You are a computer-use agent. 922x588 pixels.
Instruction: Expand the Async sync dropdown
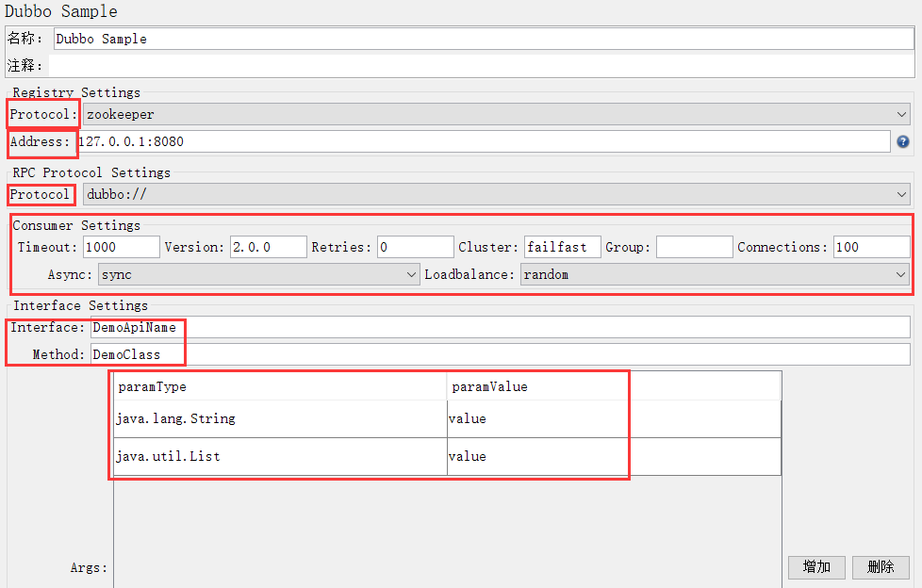click(258, 274)
